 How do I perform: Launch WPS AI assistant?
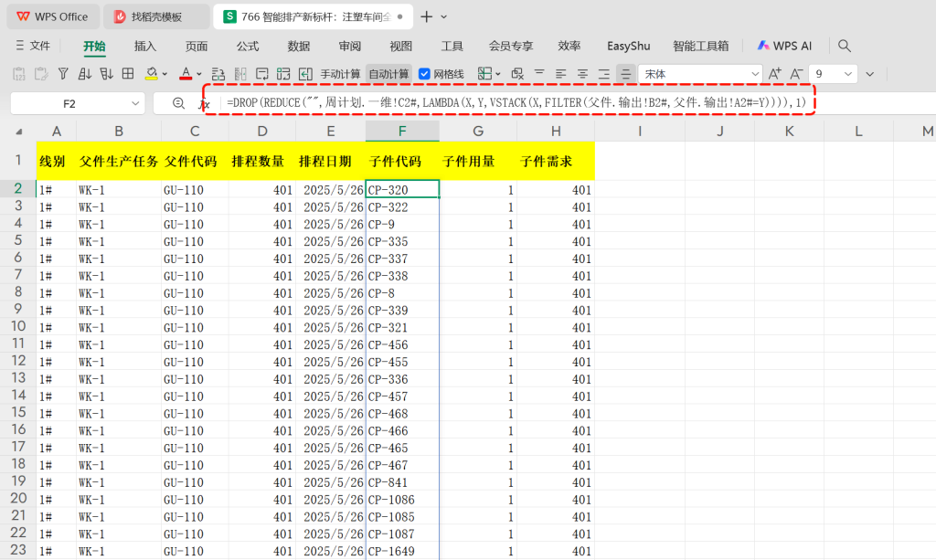pos(785,46)
